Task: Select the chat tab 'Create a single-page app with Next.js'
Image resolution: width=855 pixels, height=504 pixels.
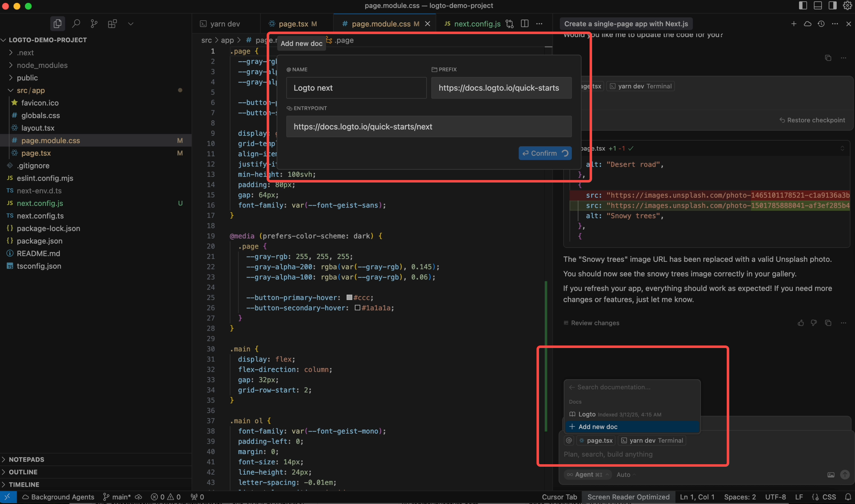Action: pos(626,24)
